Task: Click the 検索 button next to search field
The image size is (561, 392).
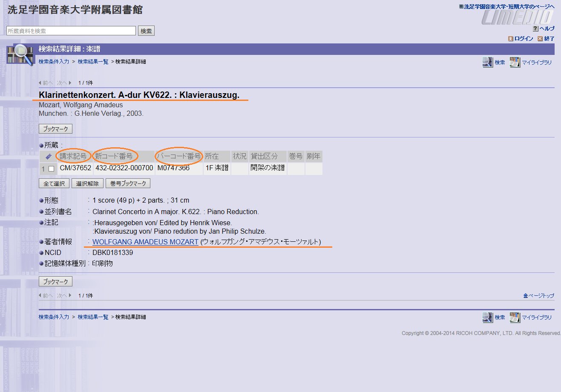Action: coord(146,31)
